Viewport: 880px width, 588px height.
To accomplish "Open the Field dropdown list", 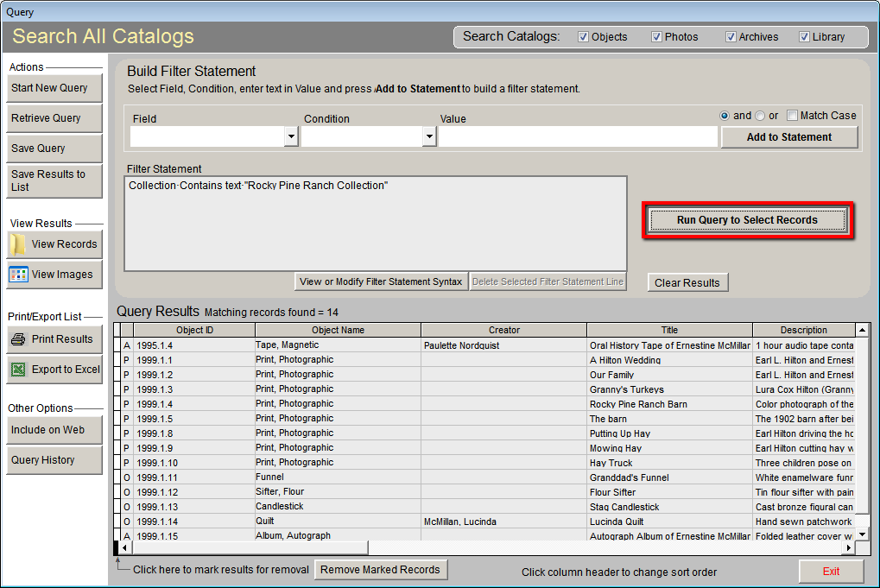I will pos(291,137).
